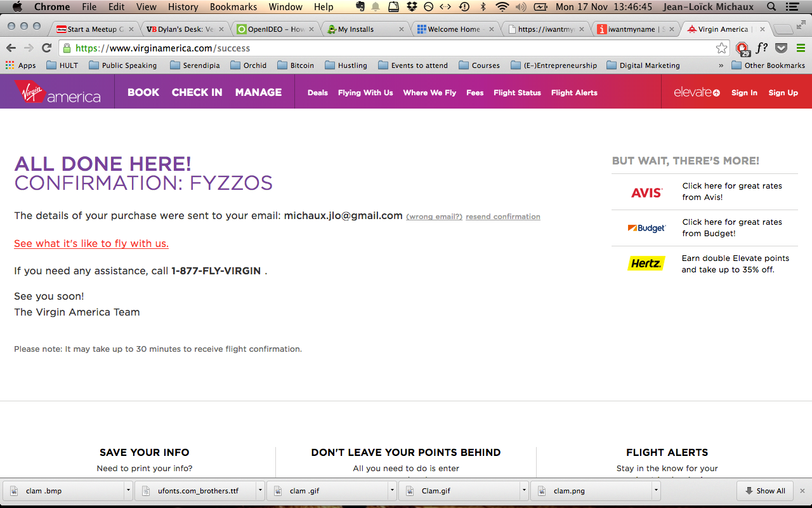Open the Chrome hamburger menu

click(801, 48)
